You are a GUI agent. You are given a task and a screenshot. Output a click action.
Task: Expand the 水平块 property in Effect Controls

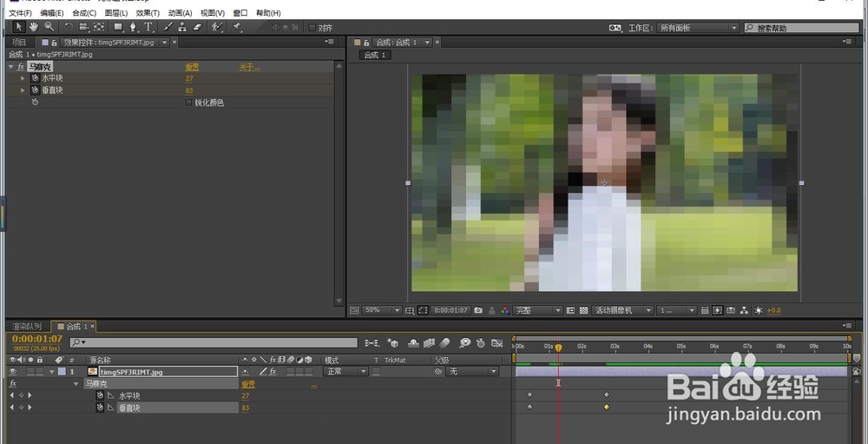pyautogui.click(x=23, y=78)
